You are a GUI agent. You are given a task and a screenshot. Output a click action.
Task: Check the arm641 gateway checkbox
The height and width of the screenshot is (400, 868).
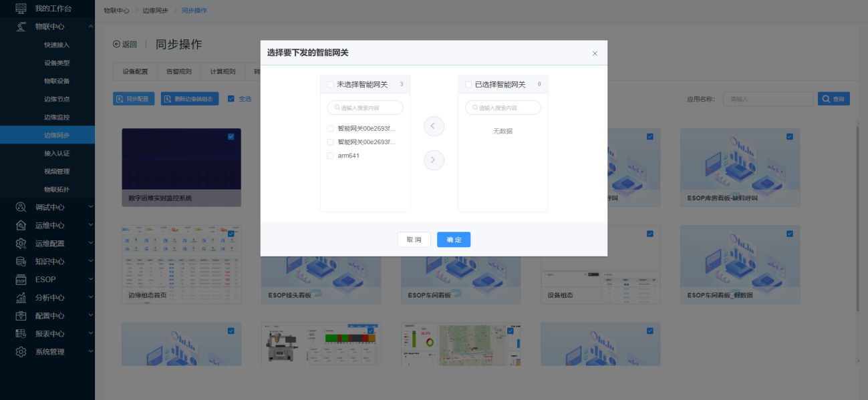tap(330, 156)
